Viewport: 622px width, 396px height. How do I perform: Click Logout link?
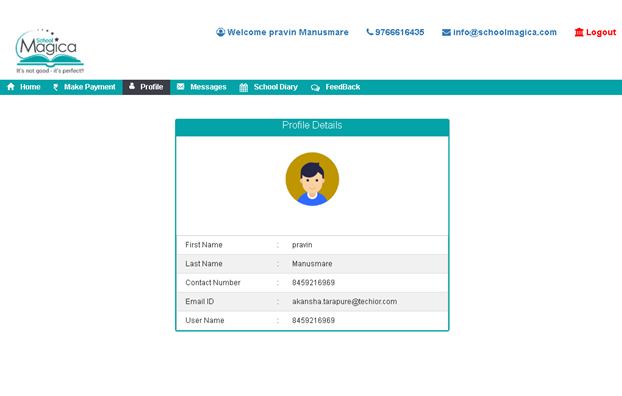(601, 33)
